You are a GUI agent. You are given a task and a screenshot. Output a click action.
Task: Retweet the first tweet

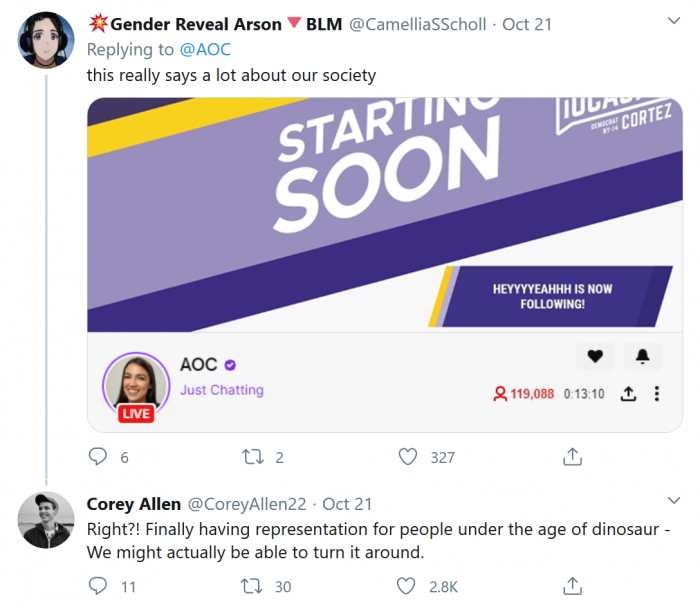252,457
